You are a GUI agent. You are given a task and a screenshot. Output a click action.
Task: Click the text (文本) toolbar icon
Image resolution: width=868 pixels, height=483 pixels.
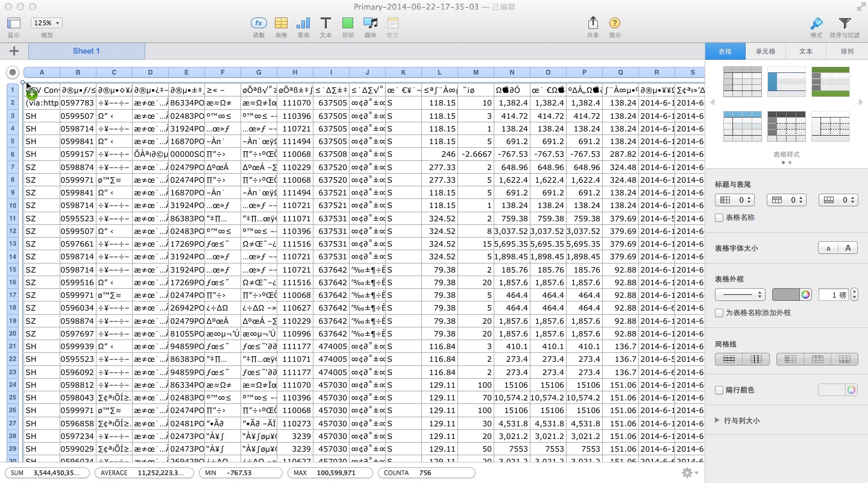[x=325, y=24]
